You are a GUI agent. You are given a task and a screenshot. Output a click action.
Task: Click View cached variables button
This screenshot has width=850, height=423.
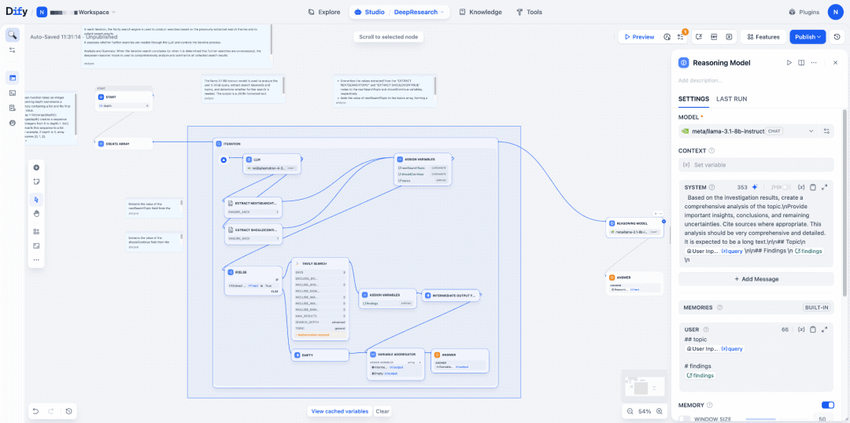340,411
